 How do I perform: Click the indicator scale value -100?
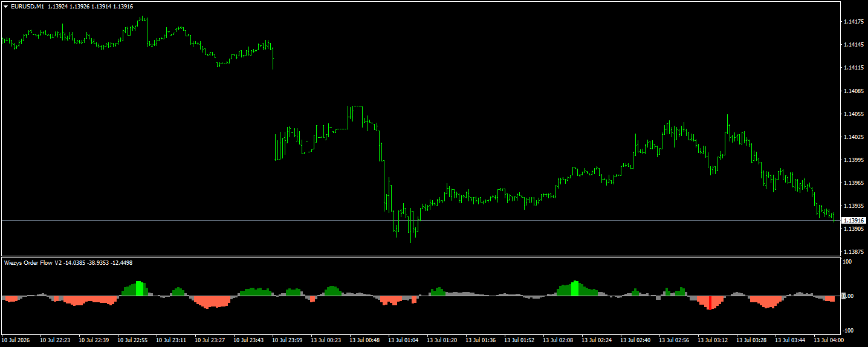click(x=849, y=331)
